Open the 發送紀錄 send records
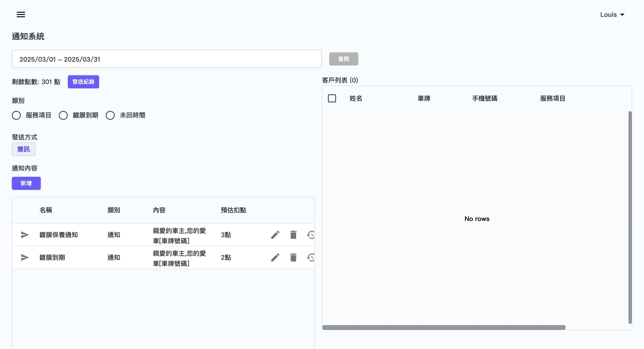The width and height of the screenshot is (644, 349). 83,82
